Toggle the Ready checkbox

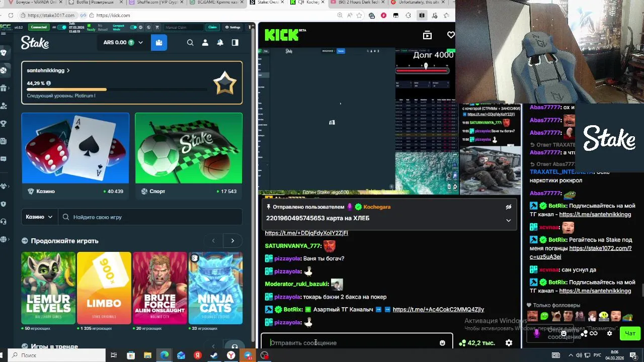(90, 25)
